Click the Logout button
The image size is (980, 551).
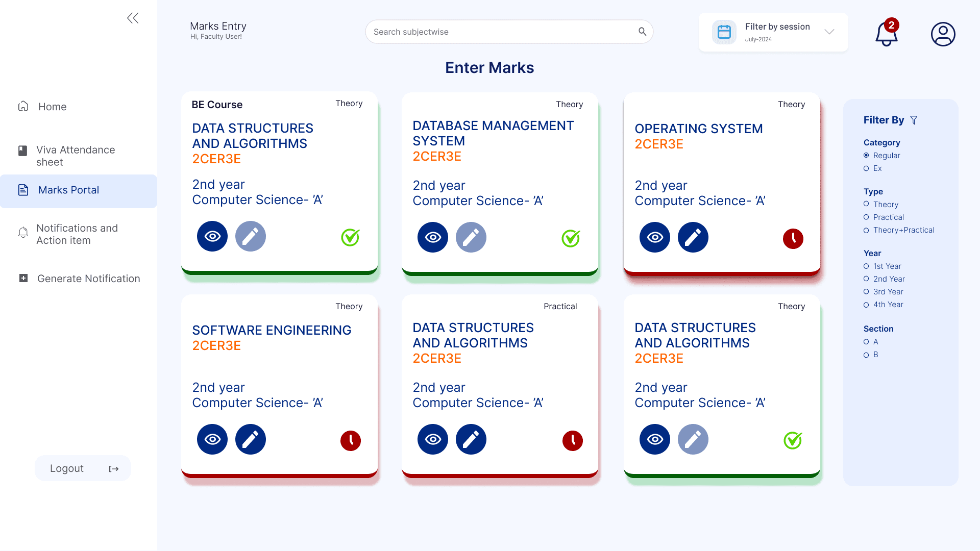(x=83, y=468)
